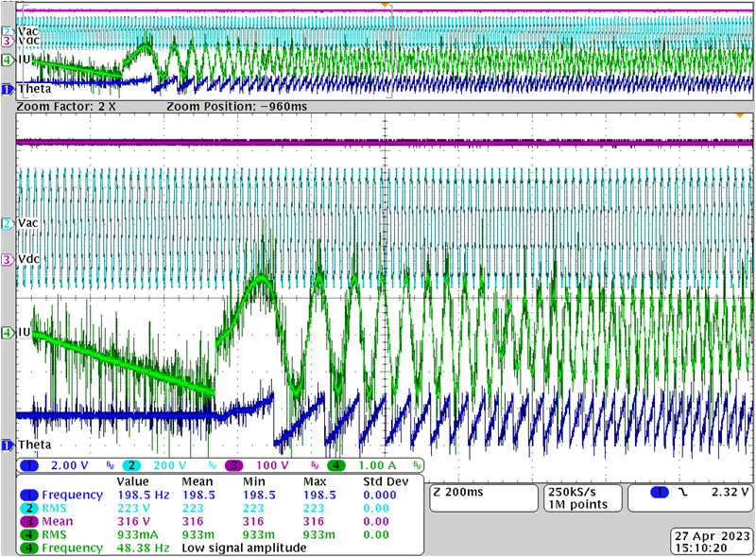Click the channel 1 Theta marker in the zoom waveform
The image size is (756, 557).
(x=8, y=444)
